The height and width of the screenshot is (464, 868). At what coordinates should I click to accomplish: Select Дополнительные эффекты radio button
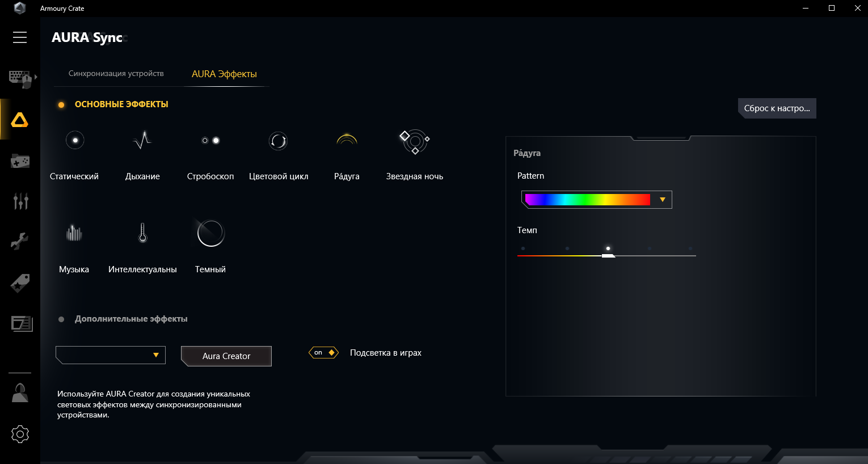tap(61, 319)
